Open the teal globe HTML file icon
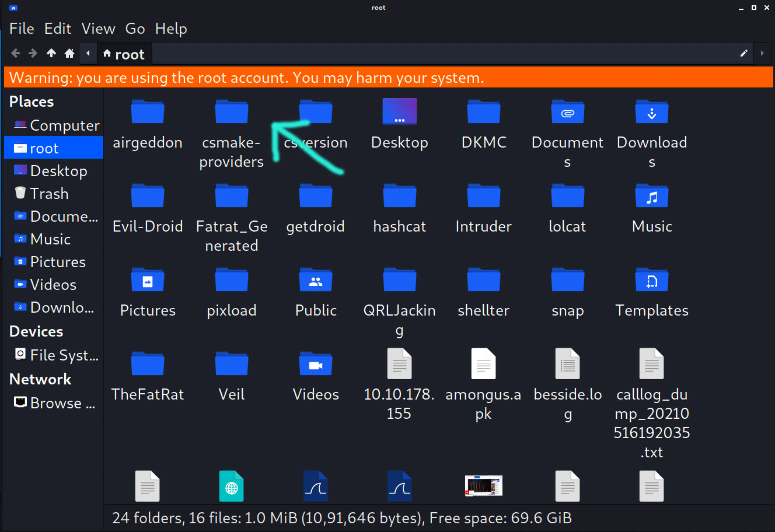Screen dimensions: 775x532 tap(232, 486)
